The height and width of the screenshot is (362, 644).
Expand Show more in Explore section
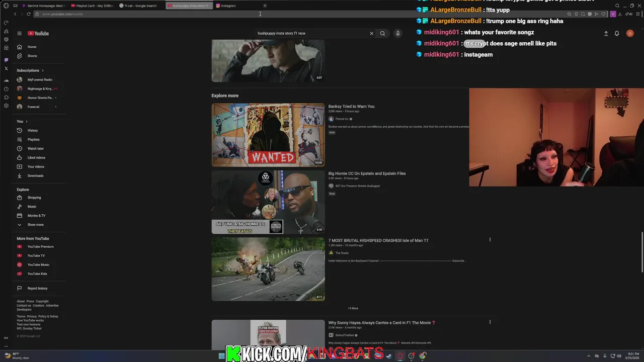coord(35,225)
